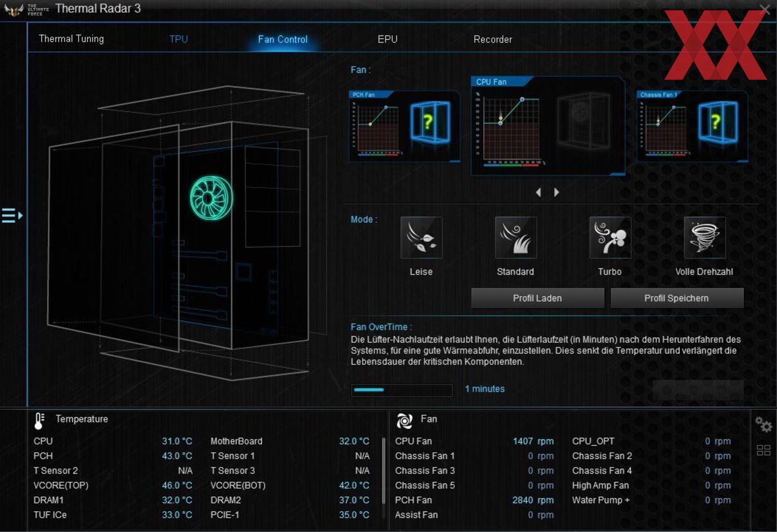777x532 pixels.
Task: Select the Standard fan mode icon
Action: pos(515,237)
